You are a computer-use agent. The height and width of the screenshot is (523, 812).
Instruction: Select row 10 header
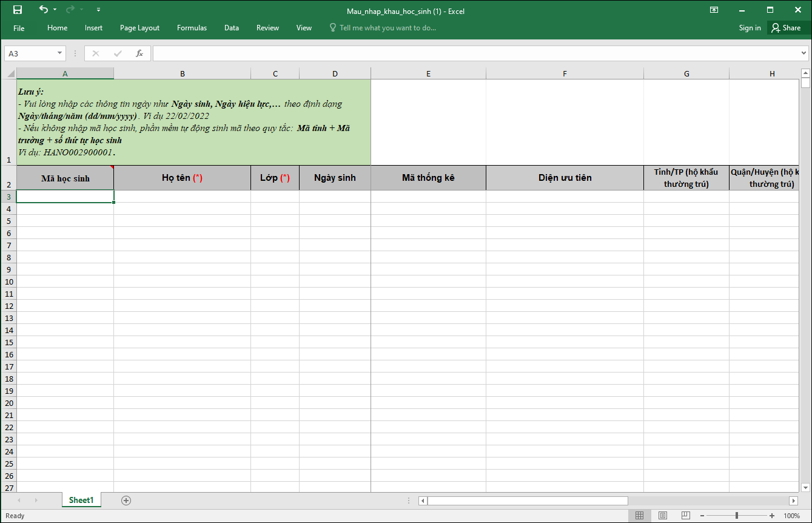(8, 282)
